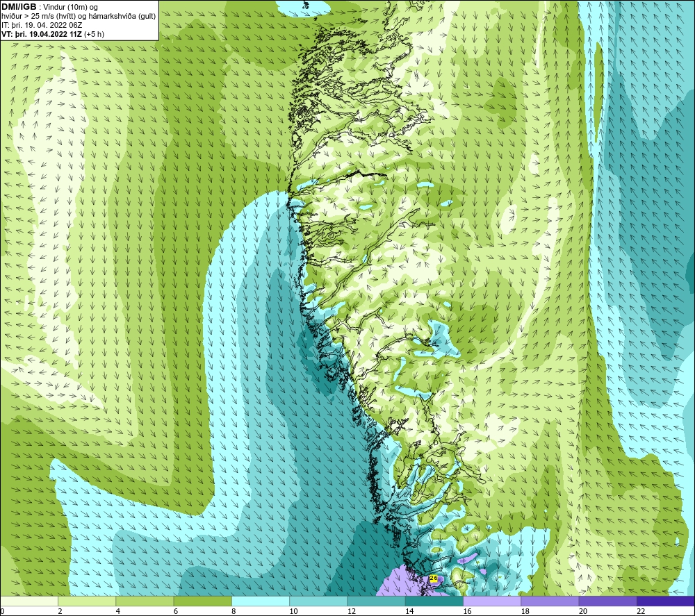Click the scale label '6'

coord(176,611)
